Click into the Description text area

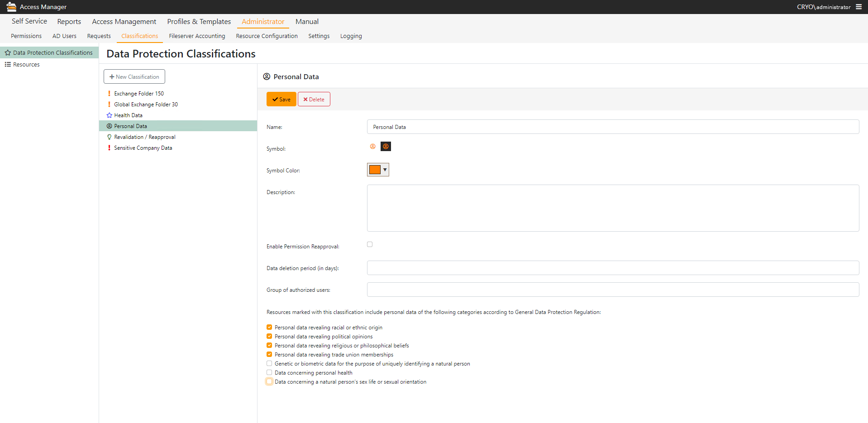tap(612, 208)
